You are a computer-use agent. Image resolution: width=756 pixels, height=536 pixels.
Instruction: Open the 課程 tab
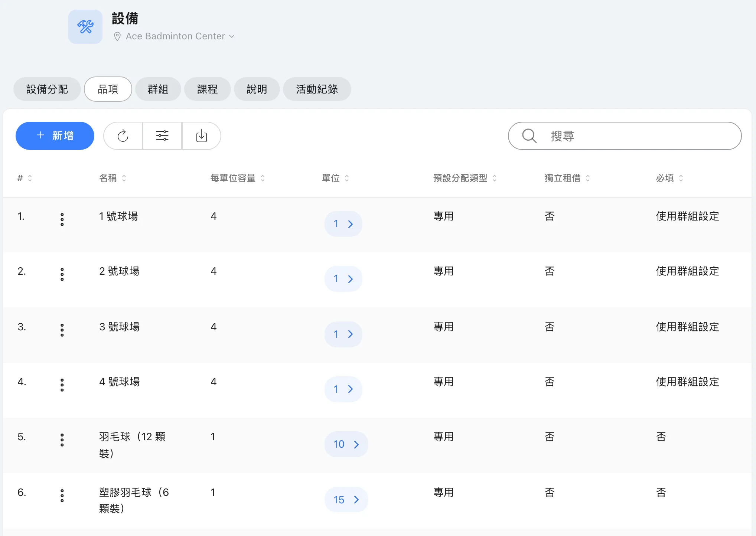(208, 89)
